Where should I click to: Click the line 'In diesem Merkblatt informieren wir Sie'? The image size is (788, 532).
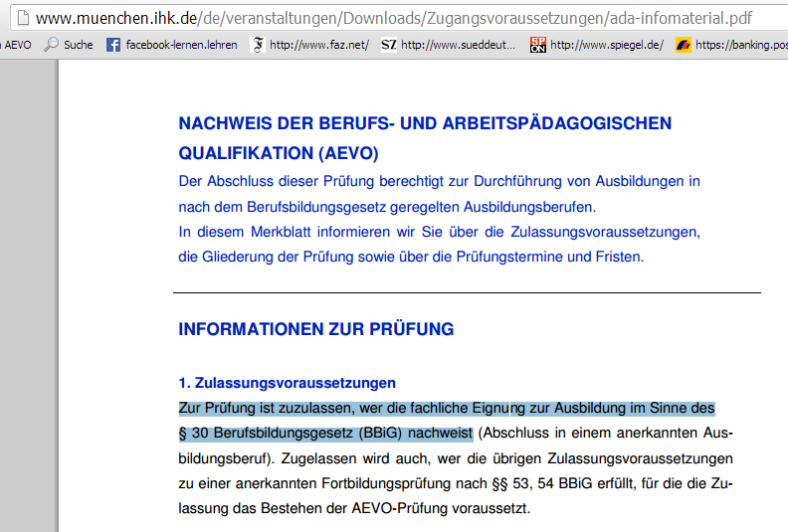pyautogui.click(x=439, y=232)
